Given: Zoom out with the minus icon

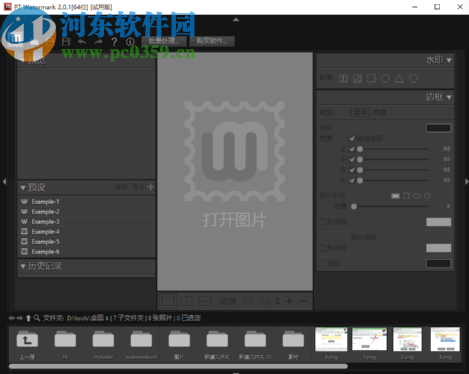Looking at the screenshot, I should 304,301.
